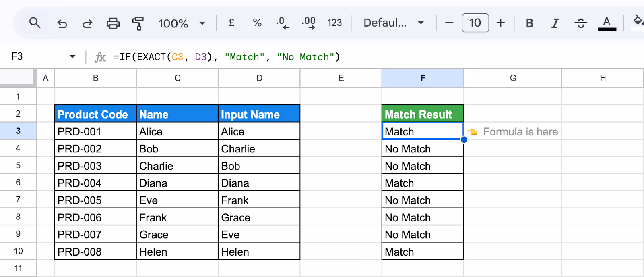Select cell containing PRD-008
This screenshot has width=644, height=277.
click(x=95, y=252)
